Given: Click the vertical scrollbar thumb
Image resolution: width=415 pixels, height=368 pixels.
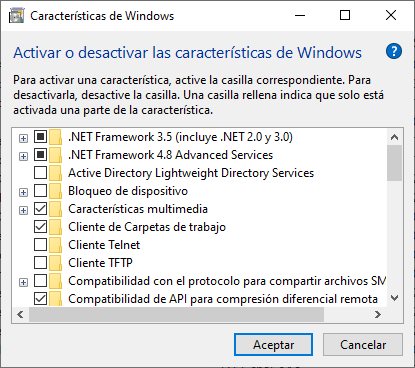Looking at the screenshot, I should tap(395, 163).
